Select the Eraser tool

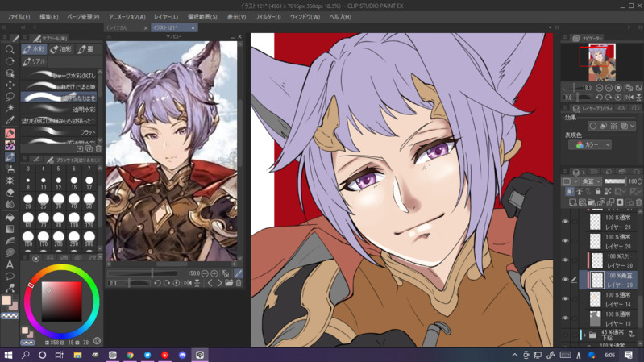coord(10,193)
